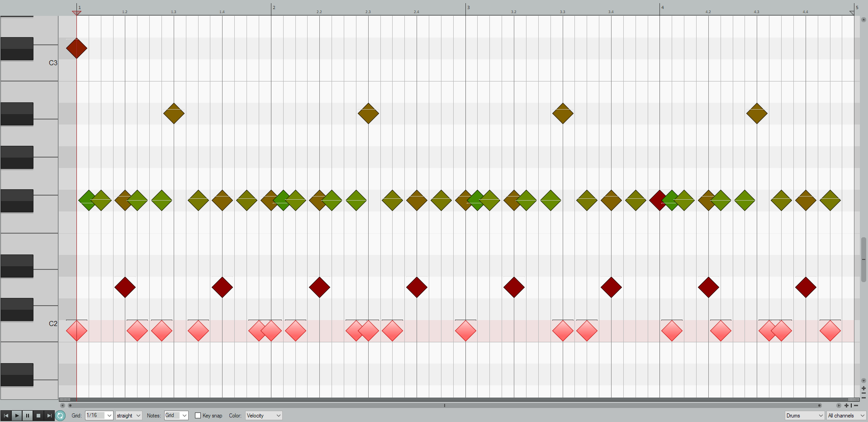This screenshot has width=868, height=422.
Task: Pause playback with the Pause button
Action: 28,415
